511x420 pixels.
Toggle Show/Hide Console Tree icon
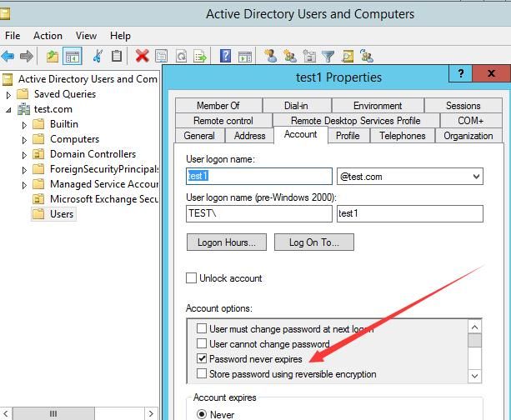(73, 57)
